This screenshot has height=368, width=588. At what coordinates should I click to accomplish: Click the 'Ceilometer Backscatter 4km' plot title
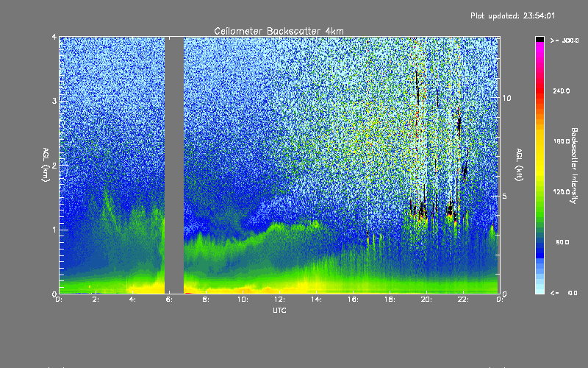pos(279,31)
